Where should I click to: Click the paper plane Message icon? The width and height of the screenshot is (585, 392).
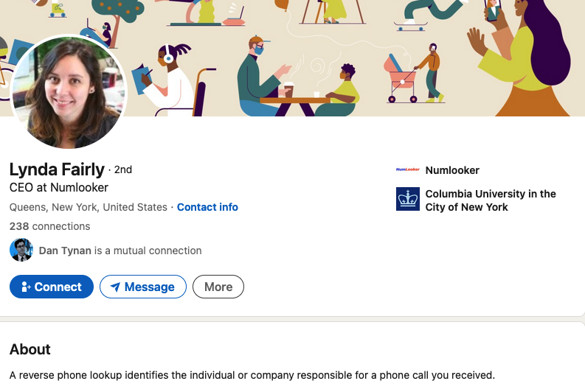click(116, 287)
